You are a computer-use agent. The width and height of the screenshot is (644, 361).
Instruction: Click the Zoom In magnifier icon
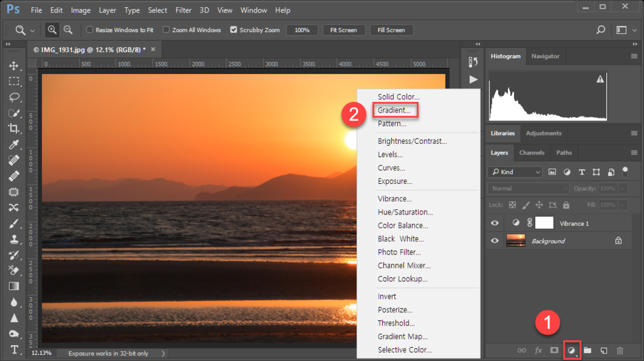click(52, 30)
